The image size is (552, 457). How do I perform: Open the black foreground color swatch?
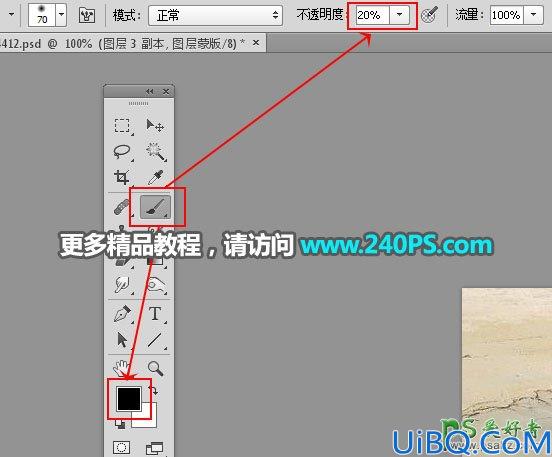pos(128,398)
